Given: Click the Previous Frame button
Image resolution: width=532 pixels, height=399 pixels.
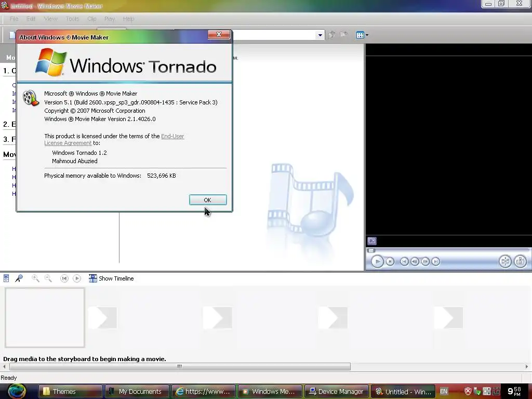Looking at the screenshot, I should (415, 262).
